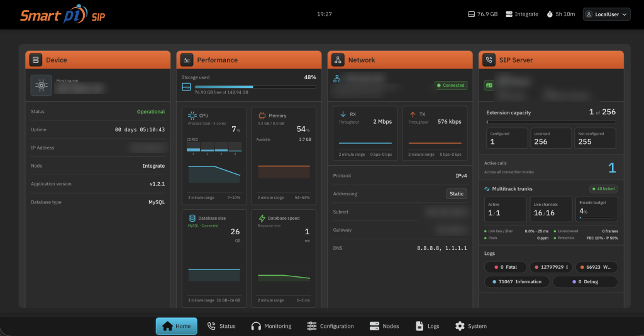Screen dimensions: 644x336
Task: Click the MySQL database type value
Action: tap(157, 202)
